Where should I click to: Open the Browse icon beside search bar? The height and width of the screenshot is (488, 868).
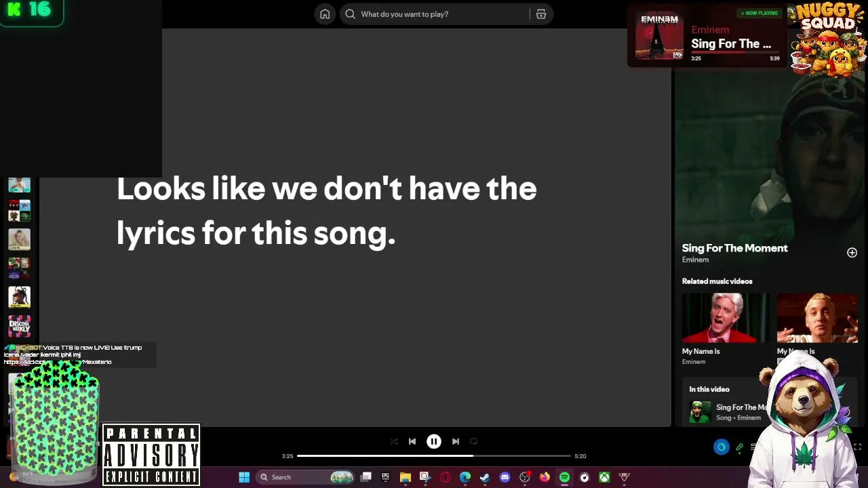point(541,14)
